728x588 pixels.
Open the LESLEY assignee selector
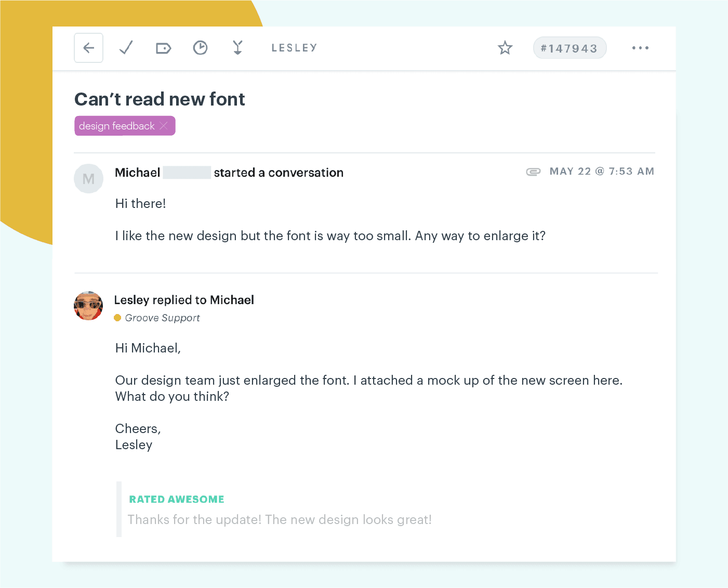coord(294,47)
